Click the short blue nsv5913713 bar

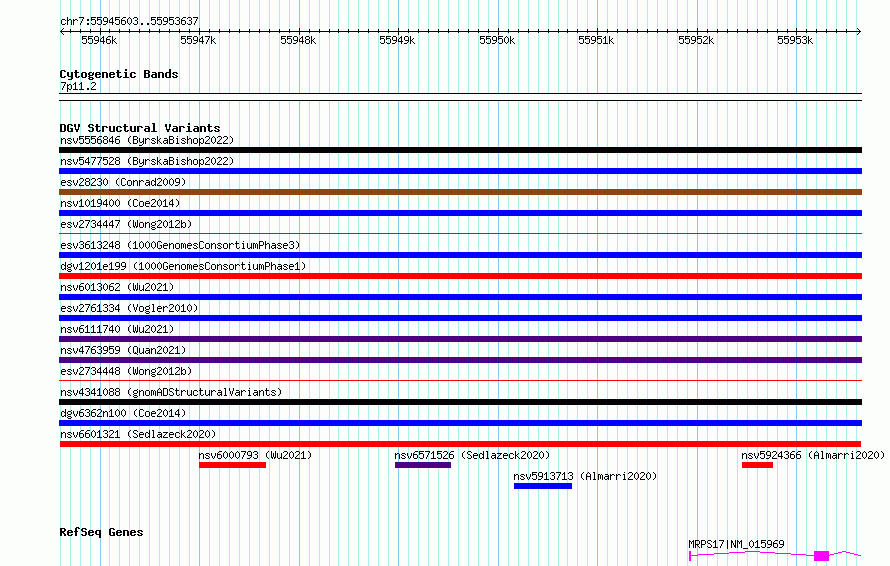click(543, 486)
